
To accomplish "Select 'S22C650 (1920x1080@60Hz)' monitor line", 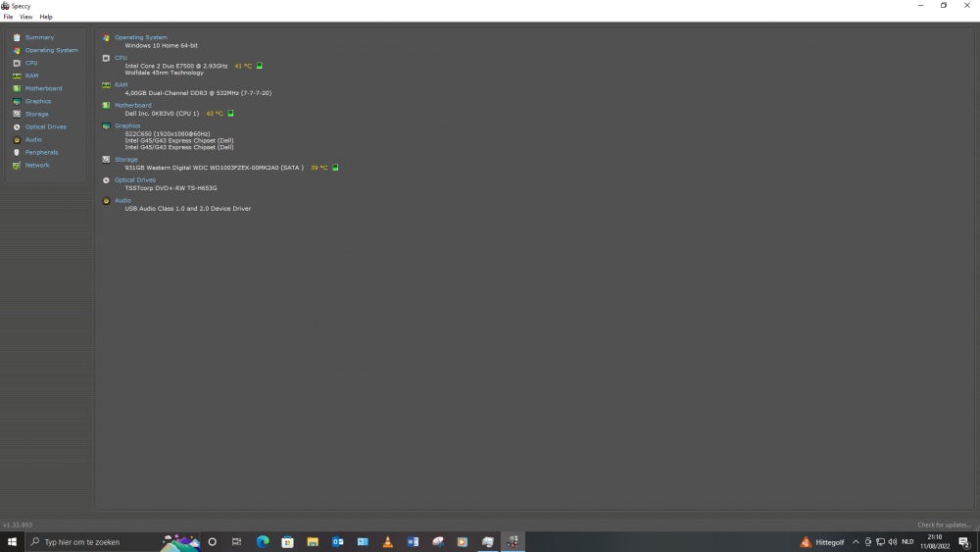I will click(168, 133).
